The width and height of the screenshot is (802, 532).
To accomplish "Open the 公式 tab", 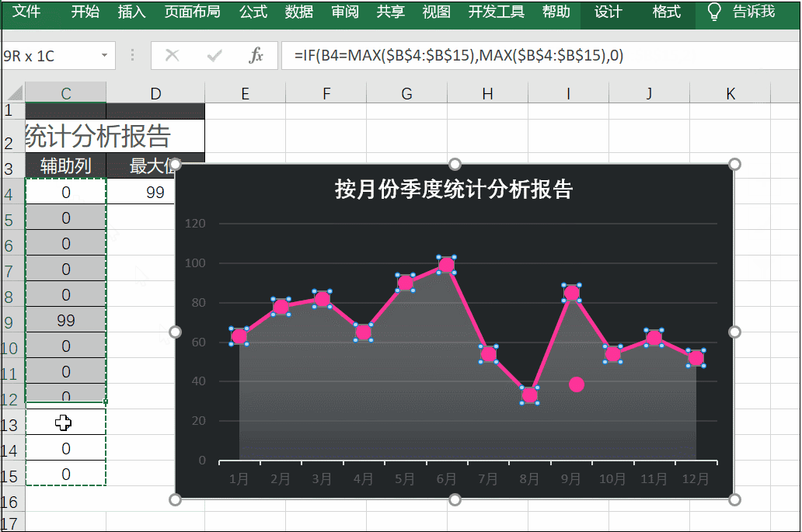I will pyautogui.click(x=253, y=11).
